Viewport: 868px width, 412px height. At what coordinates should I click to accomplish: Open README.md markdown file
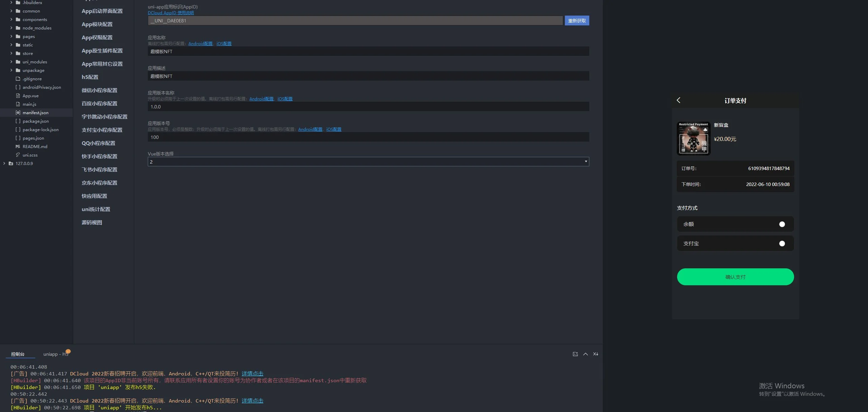coord(35,146)
